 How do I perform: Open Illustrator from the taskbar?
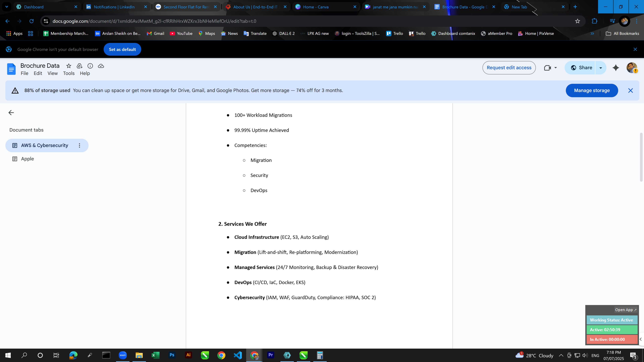188,355
